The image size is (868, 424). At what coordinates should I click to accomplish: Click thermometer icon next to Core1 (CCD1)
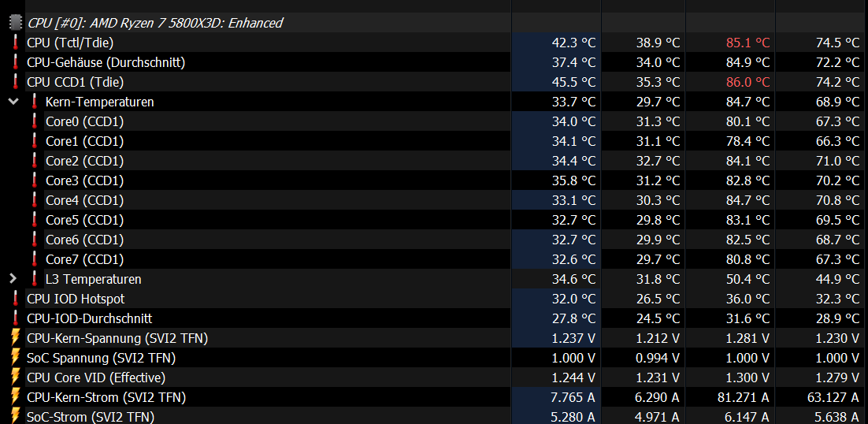click(x=35, y=141)
